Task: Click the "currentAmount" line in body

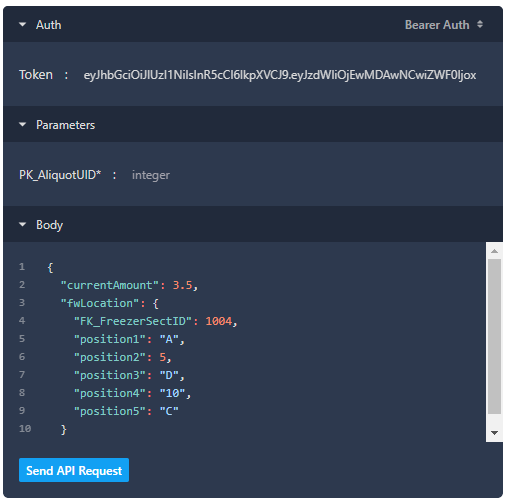Action: click(129, 285)
